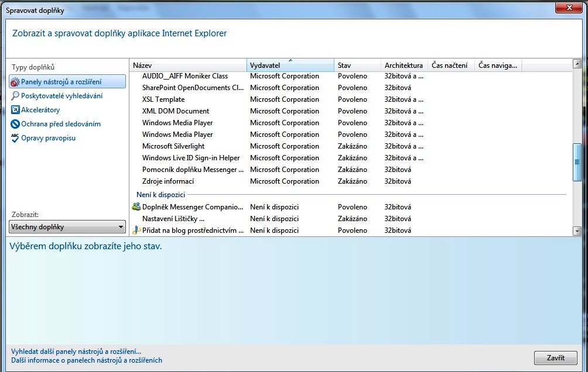Select the Microsoft Silverlight add-on row
The image size is (588, 372).
pyautogui.click(x=173, y=146)
